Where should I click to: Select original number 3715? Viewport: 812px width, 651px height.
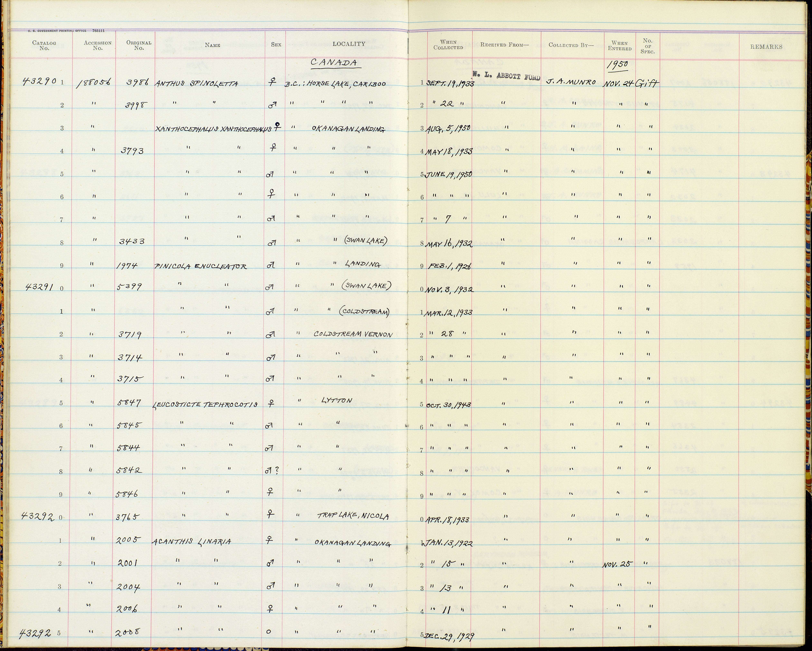tap(130, 379)
